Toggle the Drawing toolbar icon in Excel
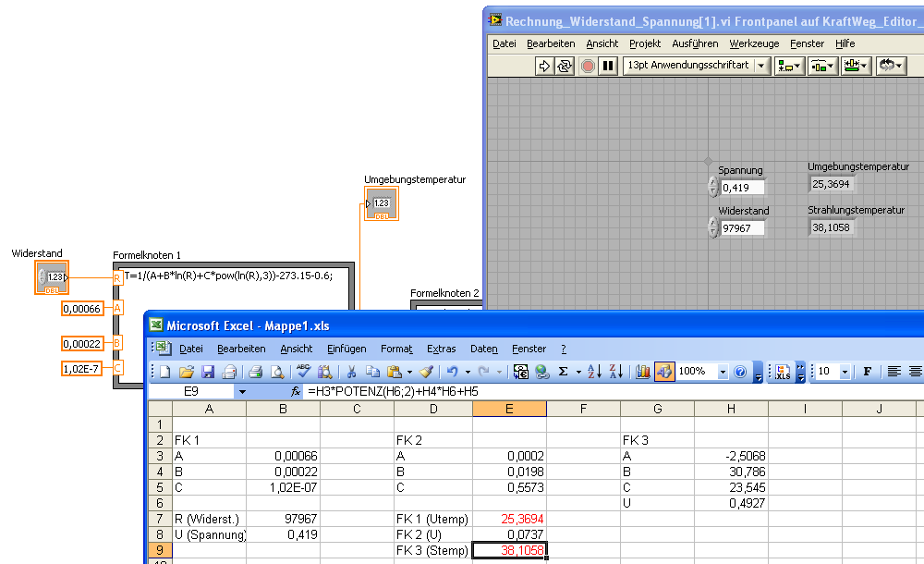 point(664,371)
